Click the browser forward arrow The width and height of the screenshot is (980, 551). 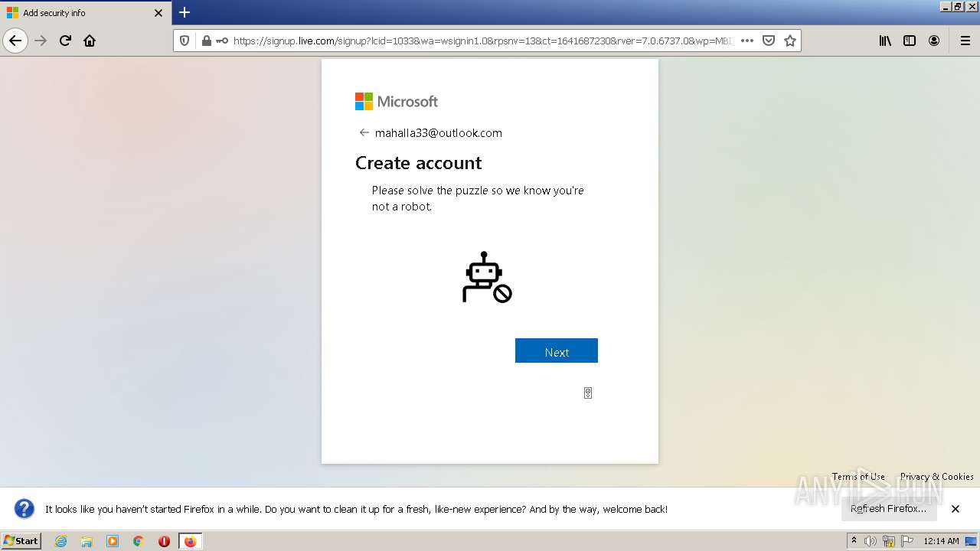coord(41,41)
